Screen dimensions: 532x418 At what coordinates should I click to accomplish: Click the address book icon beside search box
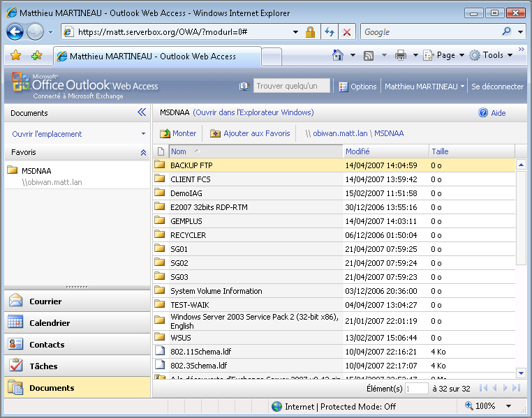(x=244, y=87)
